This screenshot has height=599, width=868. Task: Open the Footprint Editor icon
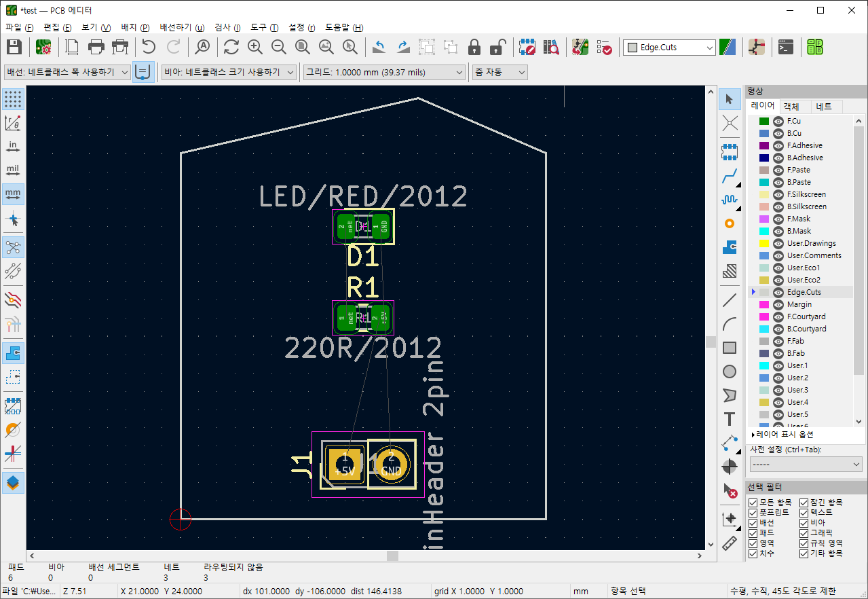point(527,47)
